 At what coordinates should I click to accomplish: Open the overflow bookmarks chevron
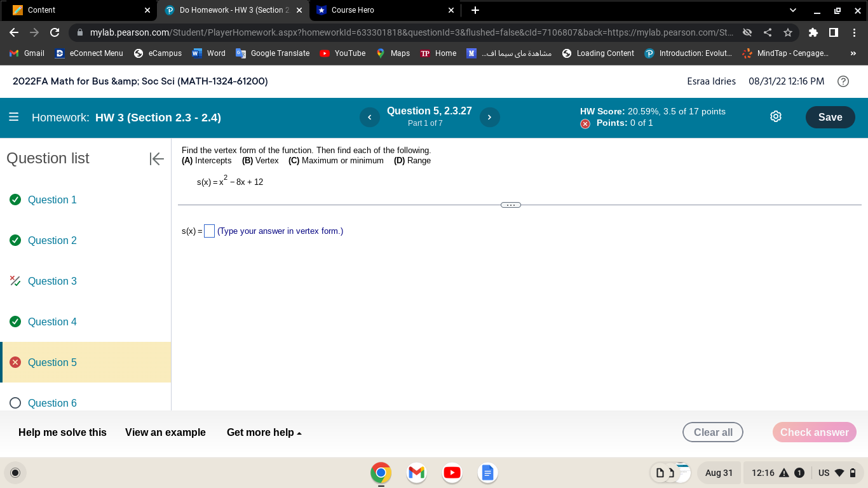click(x=853, y=53)
